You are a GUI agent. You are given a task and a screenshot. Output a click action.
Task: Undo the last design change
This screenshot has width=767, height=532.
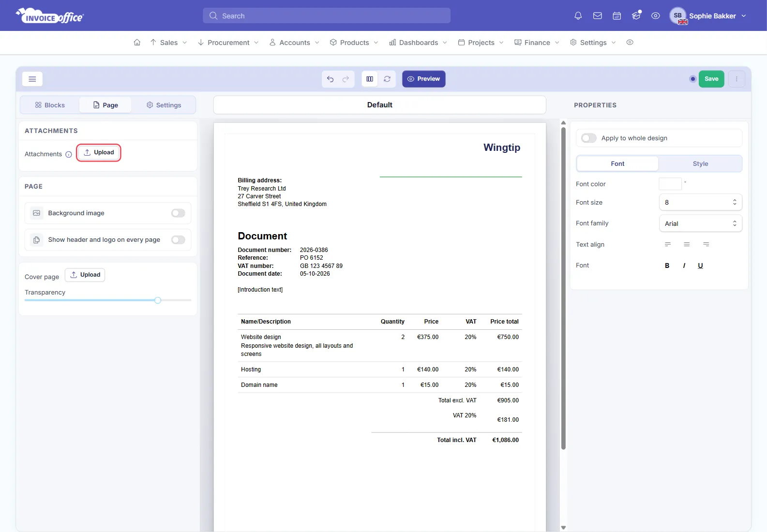coord(330,79)
